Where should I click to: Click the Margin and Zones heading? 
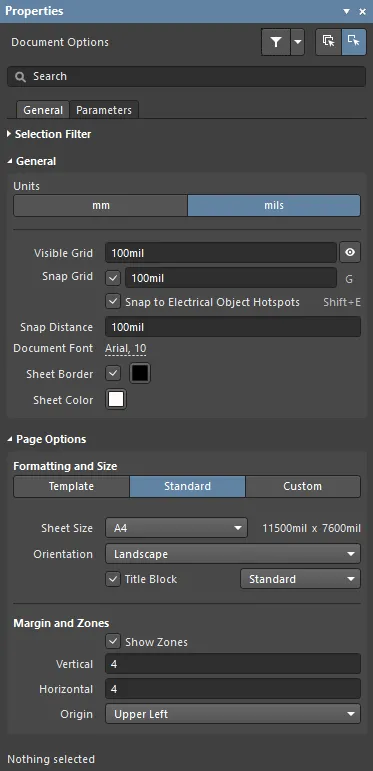click(x=61, y=623)
